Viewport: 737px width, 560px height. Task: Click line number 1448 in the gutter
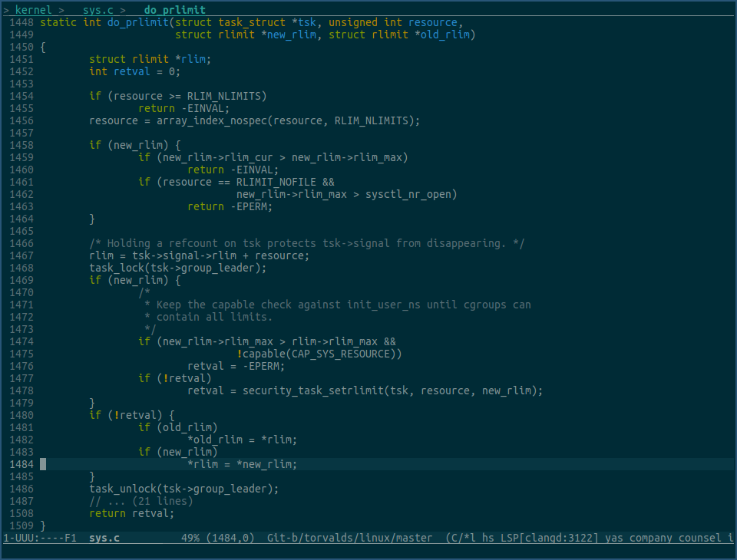click(21, 22)
